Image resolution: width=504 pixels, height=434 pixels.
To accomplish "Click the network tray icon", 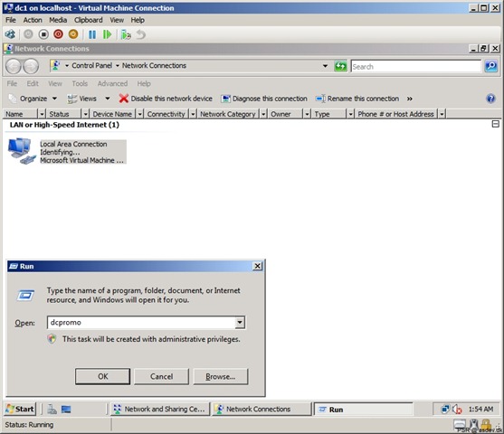I will click(445, 410).
